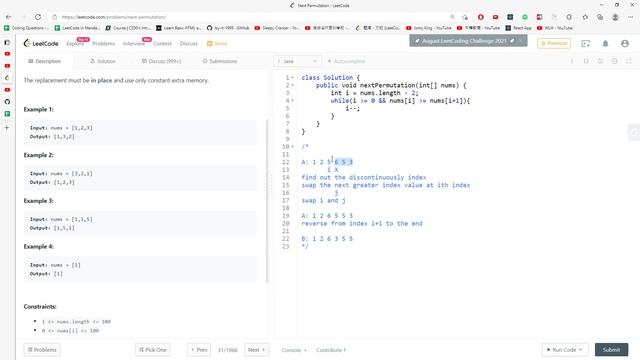Open the feedback icon on the right edge
Screen dimensions: 640x360
click(x=634, y=133)
